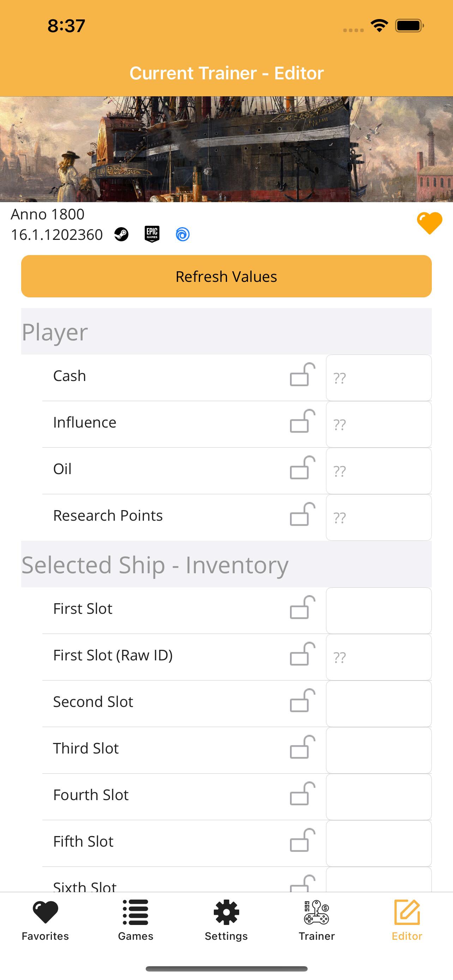This screenshot has height=980, width=453.
Task: Open the Settings gear tab
Action: click(x=226, y=920)
